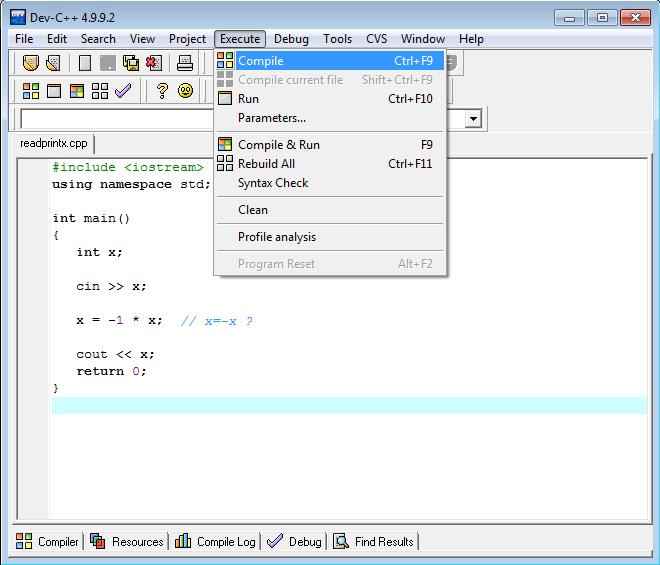This screenshot has height=565, width=660.
Task: Open the Window menu
Action: pyautogui.click(x=423, y=39)
